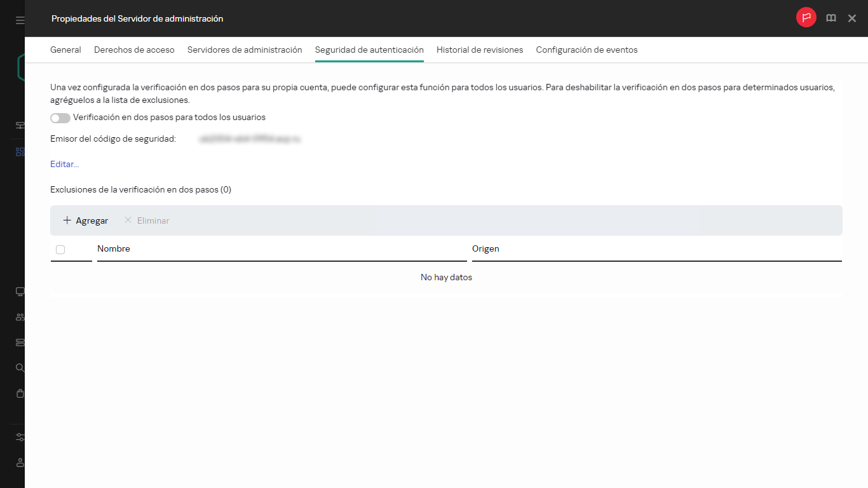Open the help book icon
Screen dimensions: 868x488
(x=831, y=18)
